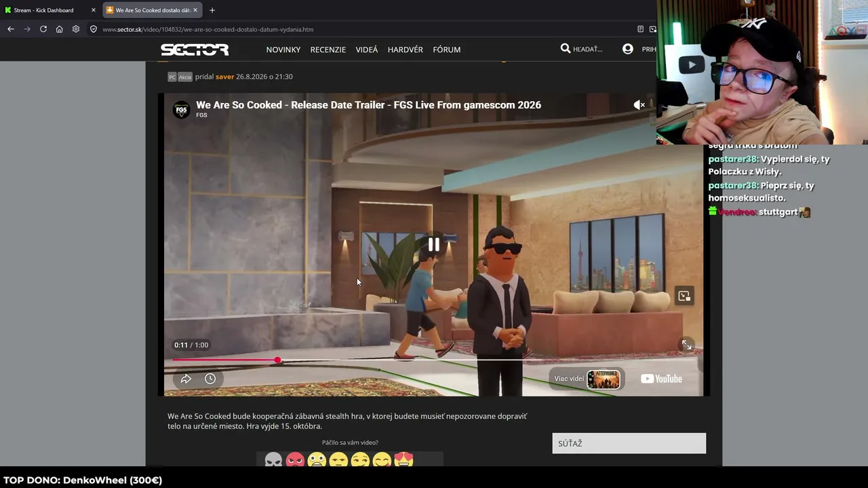Viewport: 868px width, 488px height.
Task: Pause the trailer video
Action: point(433,245)
